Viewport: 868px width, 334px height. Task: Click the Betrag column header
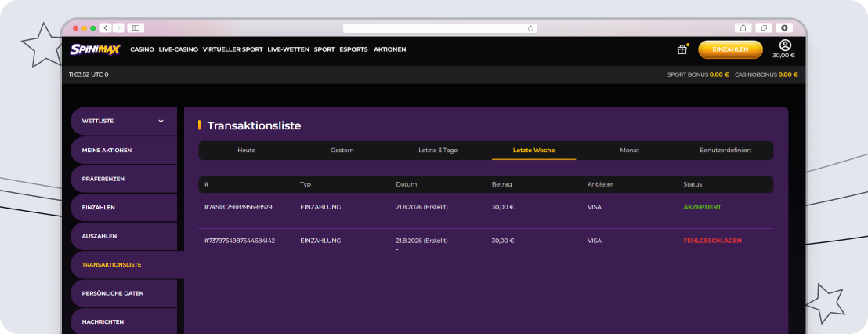pyautogui.click(x=501, y=184)
